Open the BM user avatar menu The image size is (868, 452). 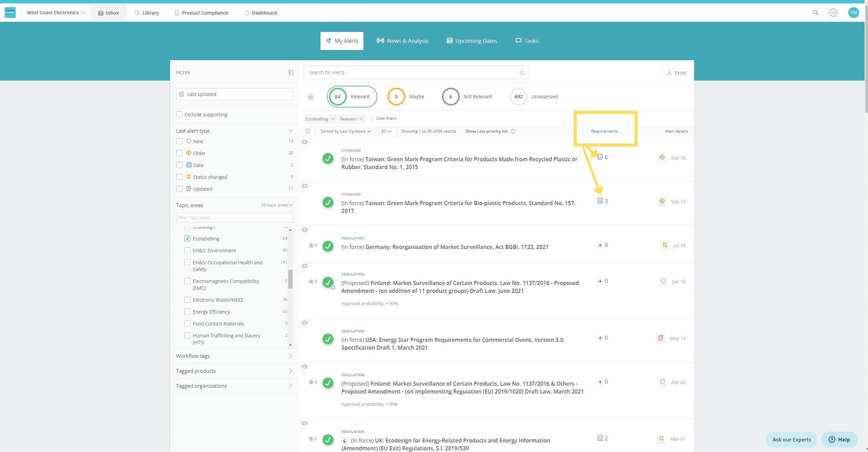tap(853, 13)
